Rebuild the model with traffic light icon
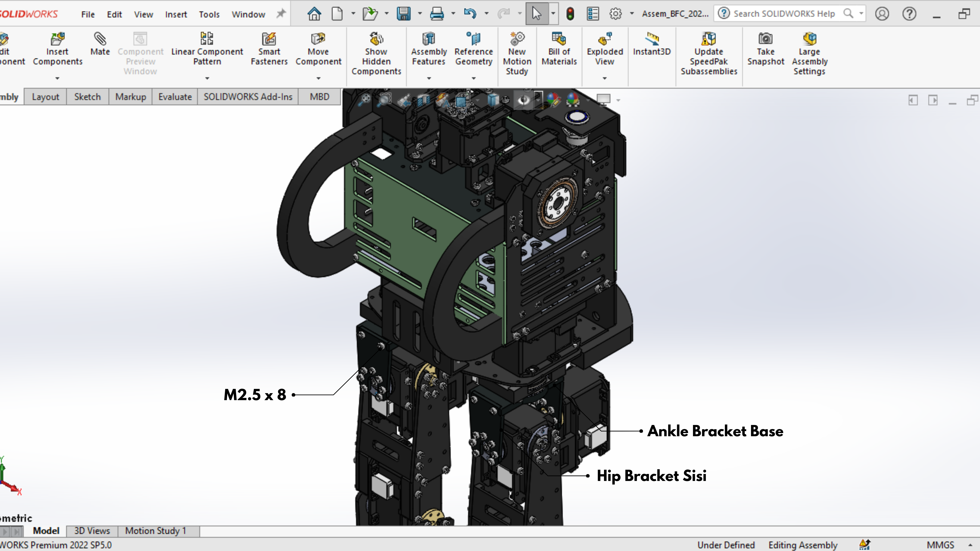Image resolution: width=980 pixels, height=551 pixels. [570, 14]
